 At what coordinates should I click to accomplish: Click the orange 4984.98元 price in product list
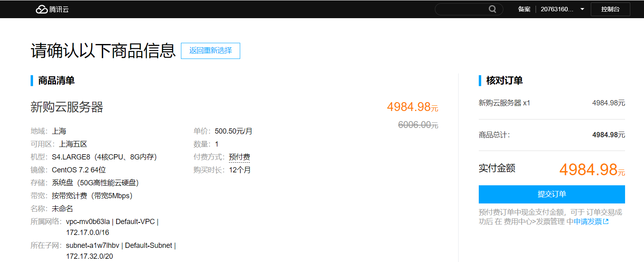point(413,107)
